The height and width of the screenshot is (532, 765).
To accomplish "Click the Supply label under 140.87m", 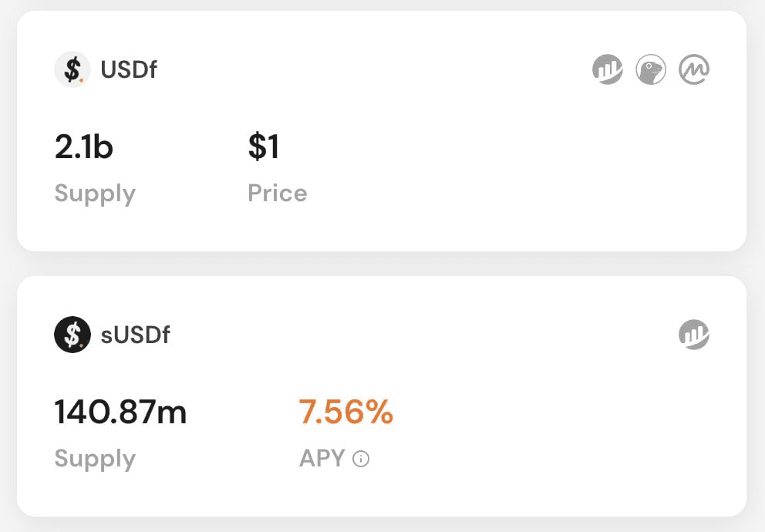I will click(95, 459).
